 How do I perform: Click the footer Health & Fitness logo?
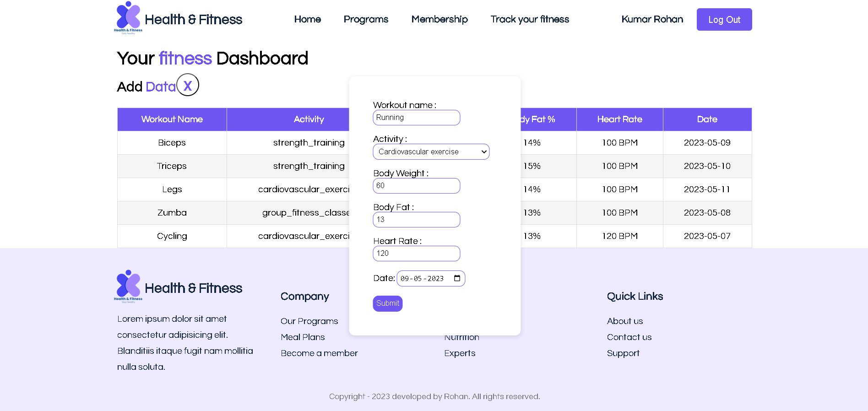coord(179,287)
